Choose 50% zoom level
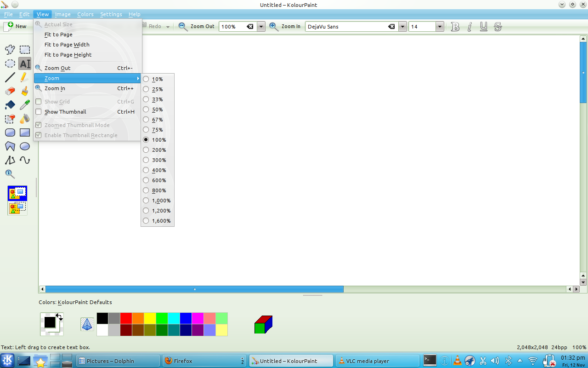 click(x=158, y=109)
